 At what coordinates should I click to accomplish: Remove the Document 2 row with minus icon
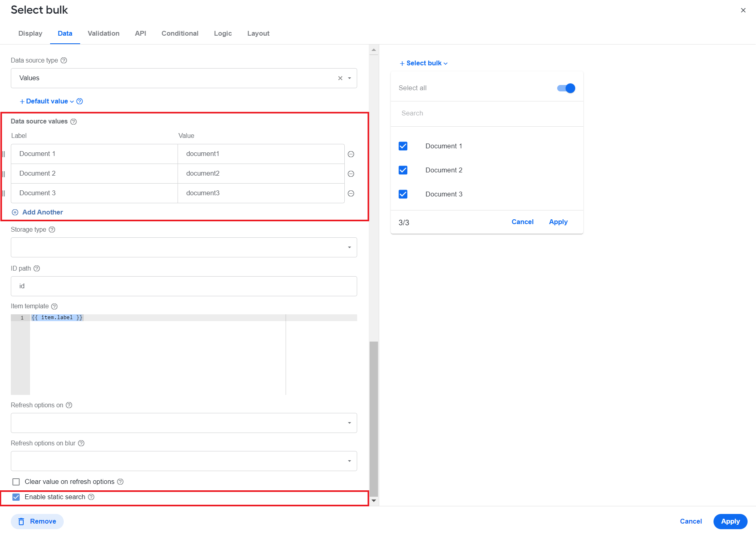point(351,174)
